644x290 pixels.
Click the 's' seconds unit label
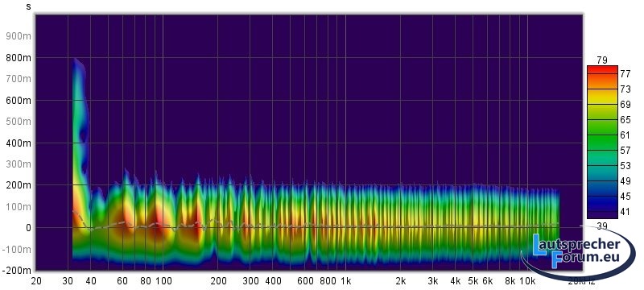pos(28,6)
